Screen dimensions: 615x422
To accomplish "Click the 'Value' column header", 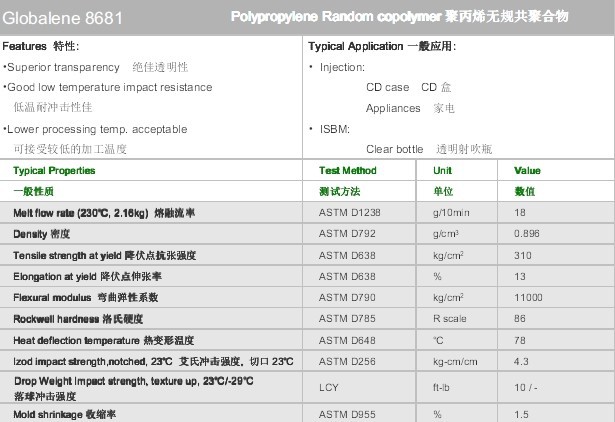I will coord(527,171).
